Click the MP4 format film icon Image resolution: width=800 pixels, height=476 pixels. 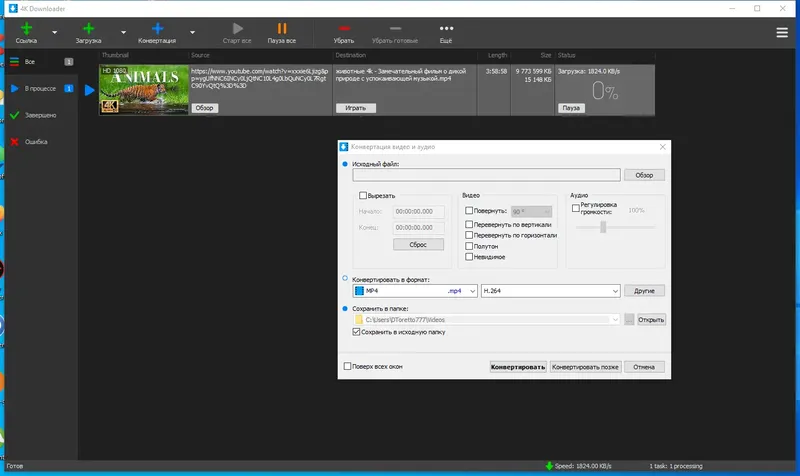(x=359, y=291)
